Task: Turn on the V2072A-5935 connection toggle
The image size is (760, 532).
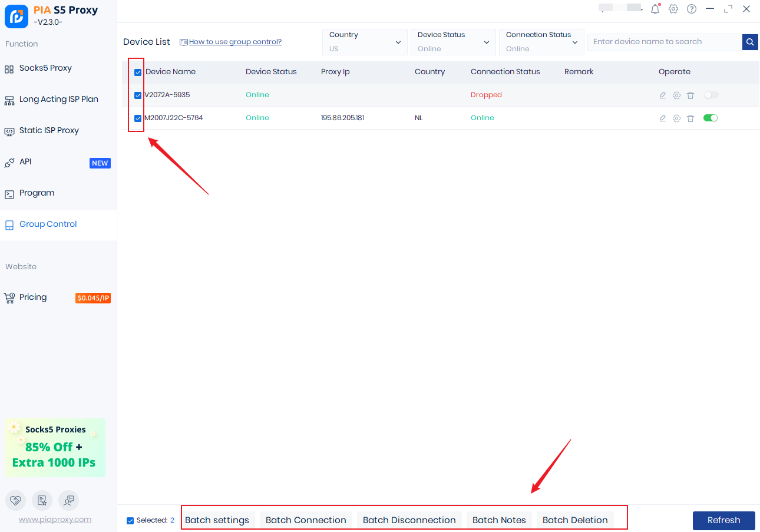Action: (711, 95)
